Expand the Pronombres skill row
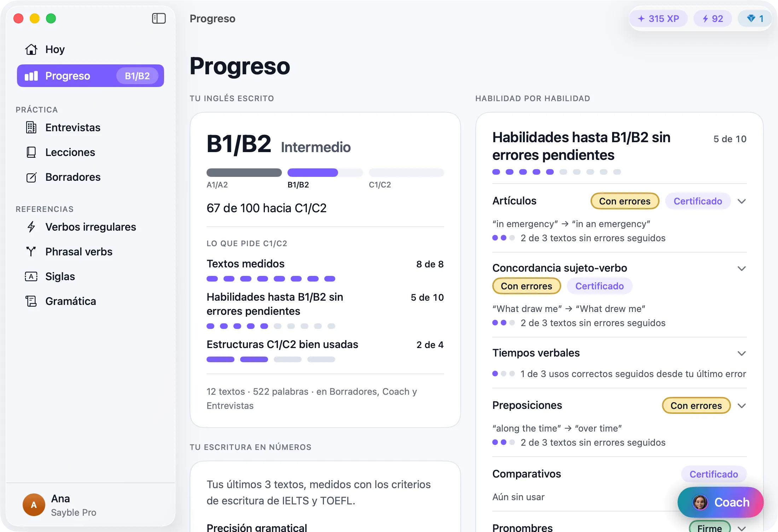This screenshot has height=532, width=778. (742, 528)
